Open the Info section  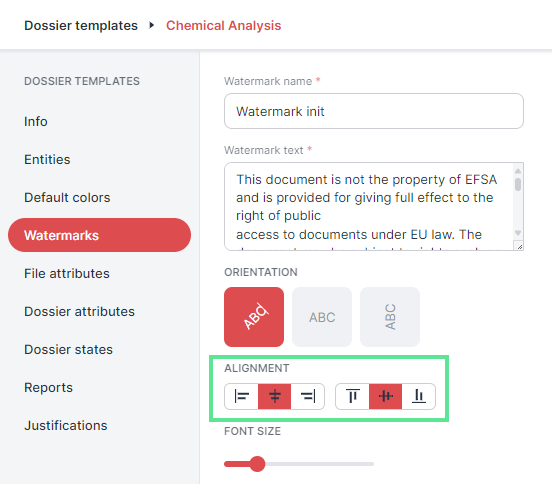[x=36, y=121]
